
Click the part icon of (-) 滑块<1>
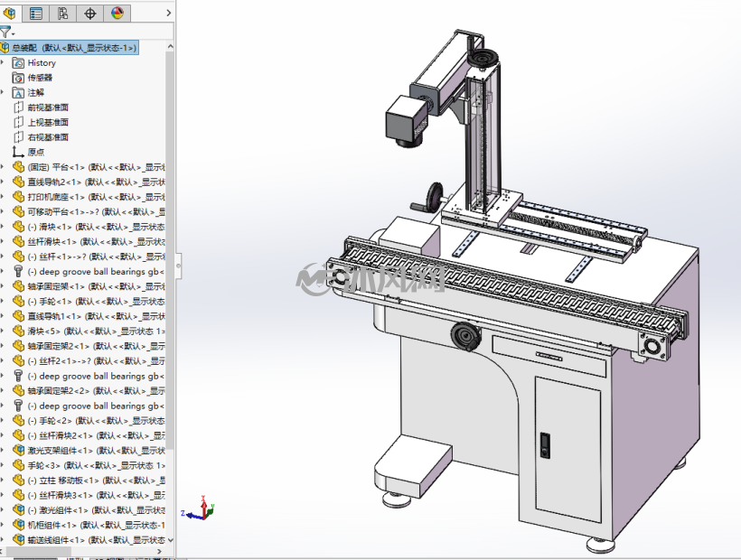(18, 227)
